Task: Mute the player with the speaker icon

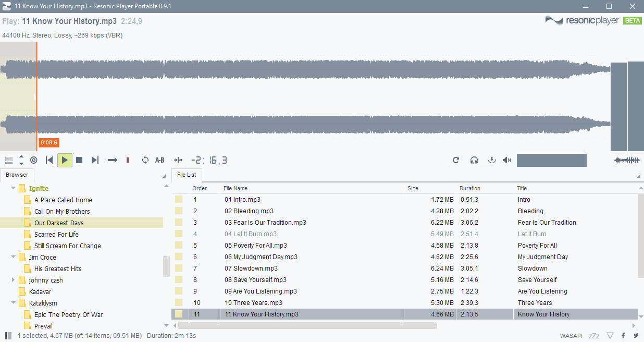Action: (x=507, y=160)
